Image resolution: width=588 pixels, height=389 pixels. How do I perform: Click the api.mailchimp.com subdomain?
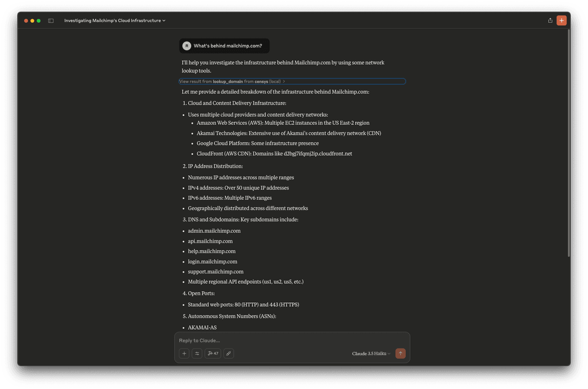pyautogui.click(x=210, y=242)
